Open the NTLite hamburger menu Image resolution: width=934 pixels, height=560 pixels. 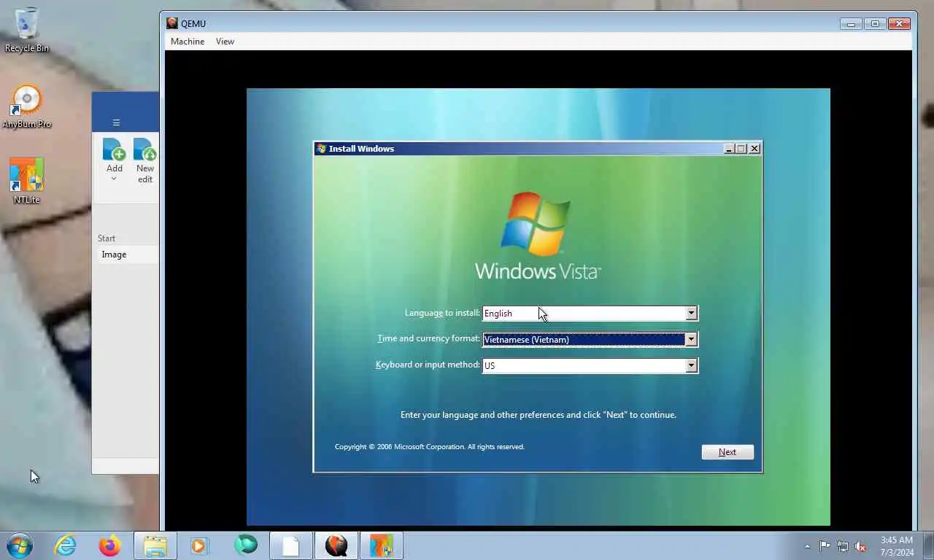116,122
